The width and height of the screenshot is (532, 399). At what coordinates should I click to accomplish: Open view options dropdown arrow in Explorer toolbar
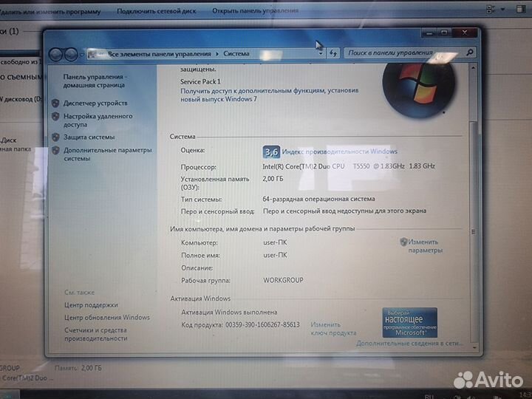[502, 9]
